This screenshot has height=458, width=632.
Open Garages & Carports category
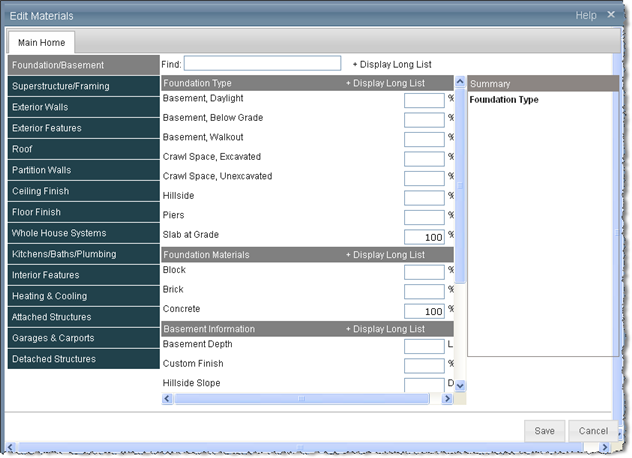click(83, 337)
